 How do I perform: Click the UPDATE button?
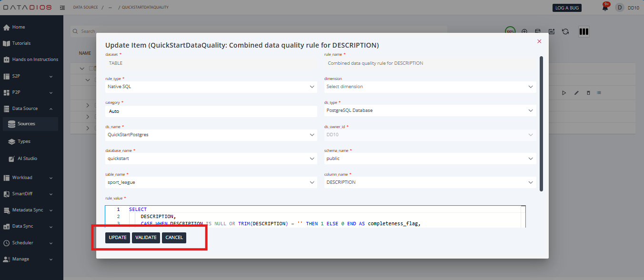(118, 238)
